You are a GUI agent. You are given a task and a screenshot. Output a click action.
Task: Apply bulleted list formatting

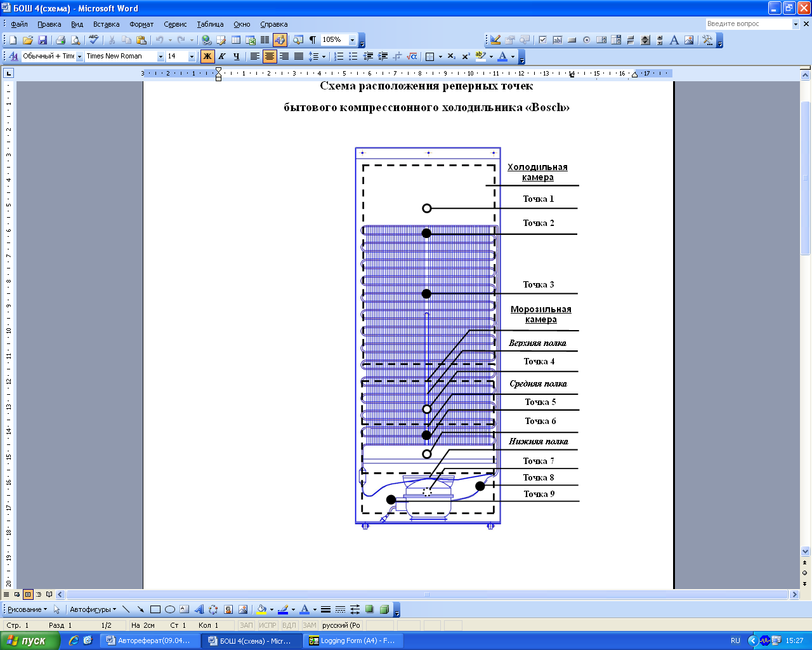[x=353, y=56]
